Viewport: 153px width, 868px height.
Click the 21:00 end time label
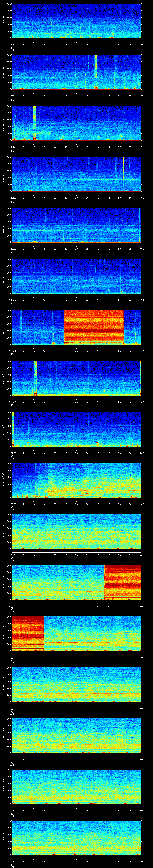coord(141,351)
